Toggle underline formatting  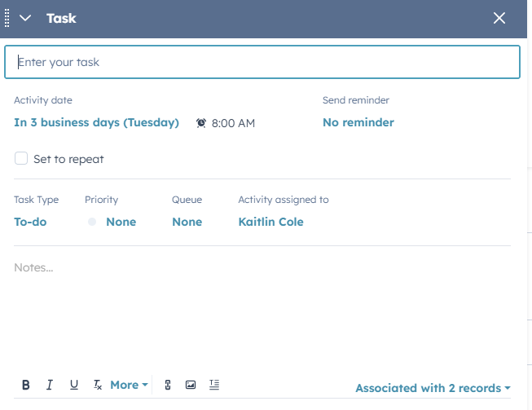(74, 385)
